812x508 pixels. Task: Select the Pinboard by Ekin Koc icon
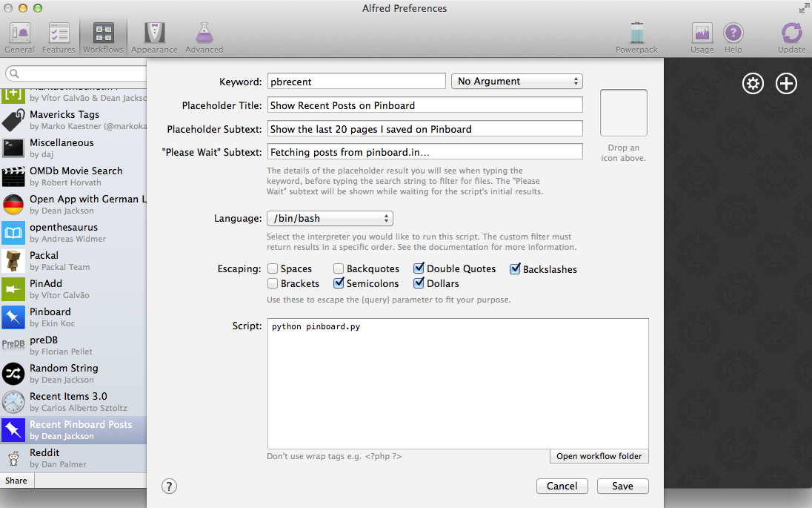(x=13, y=317)
